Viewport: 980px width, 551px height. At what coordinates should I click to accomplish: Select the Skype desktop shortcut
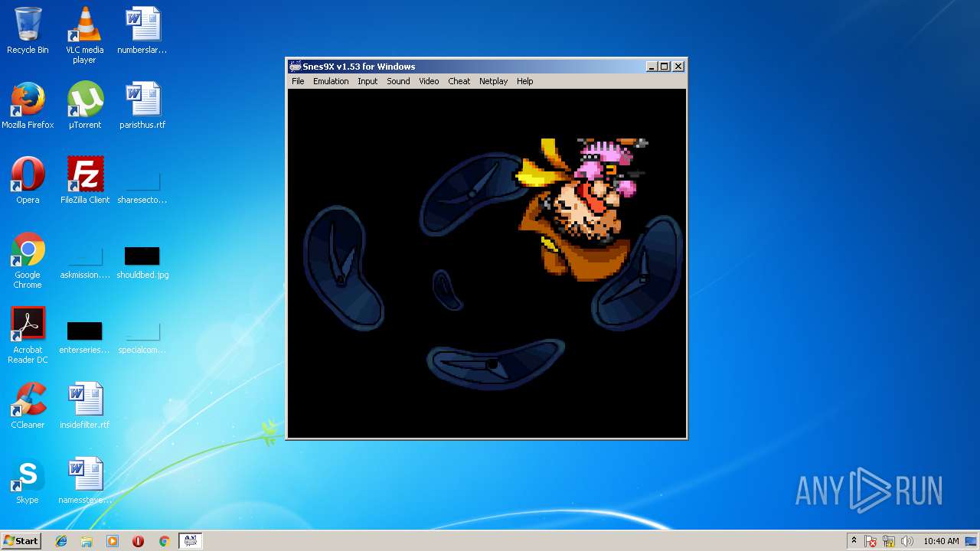28,481
